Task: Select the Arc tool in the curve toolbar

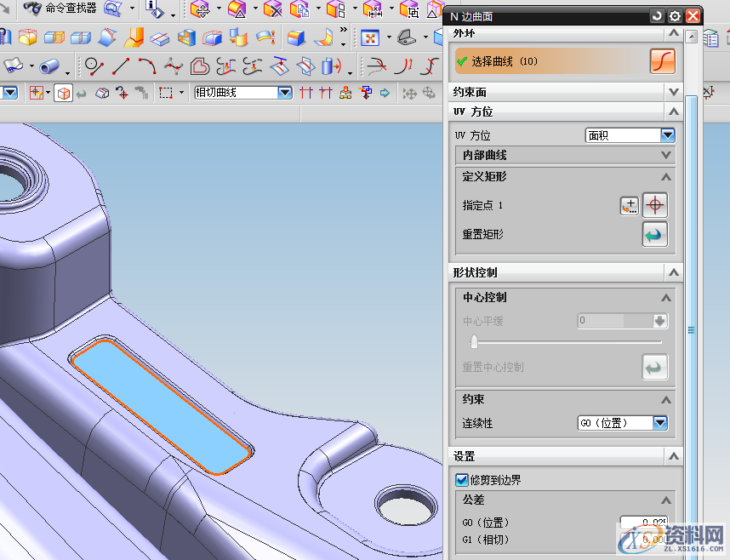Action: [x=146, y=66]
